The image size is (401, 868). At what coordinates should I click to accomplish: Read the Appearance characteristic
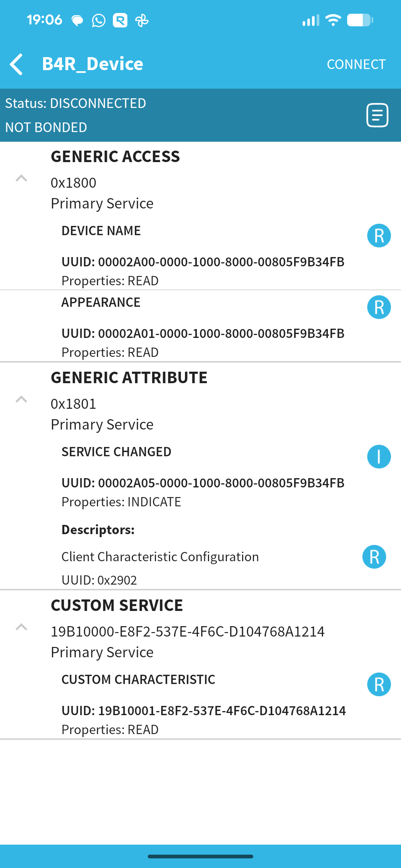[379, 307]
